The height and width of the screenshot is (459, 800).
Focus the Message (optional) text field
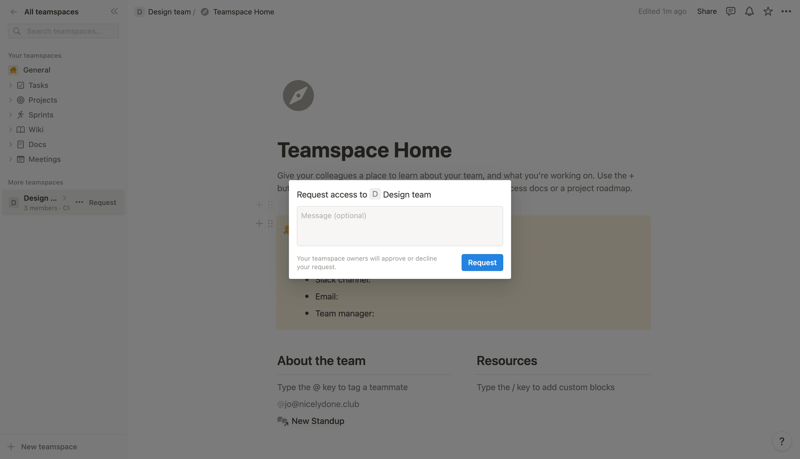click(399, 226)
